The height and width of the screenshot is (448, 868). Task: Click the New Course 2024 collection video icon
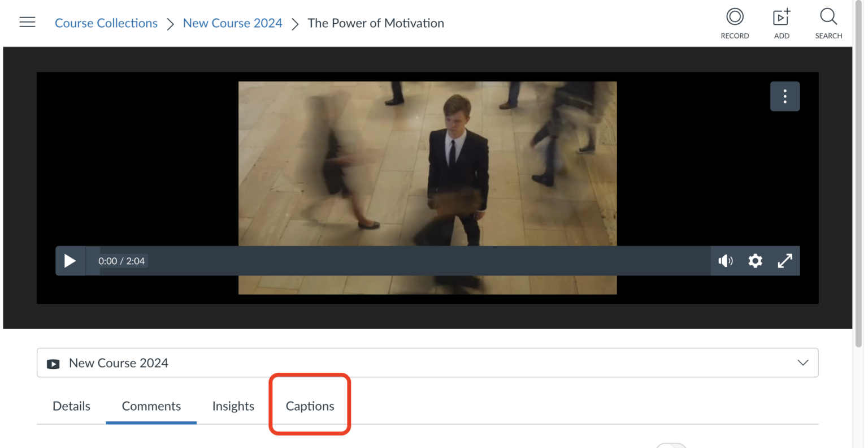53,363
